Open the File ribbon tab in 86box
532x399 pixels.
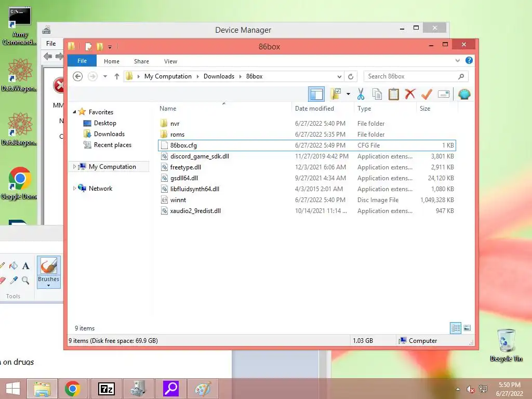(x=82, y=61)
